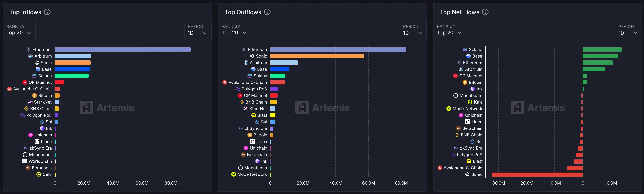Click the zkSync Era icon in Top Outflows
This screenshot has width=644, height=194.
[241, 128]
